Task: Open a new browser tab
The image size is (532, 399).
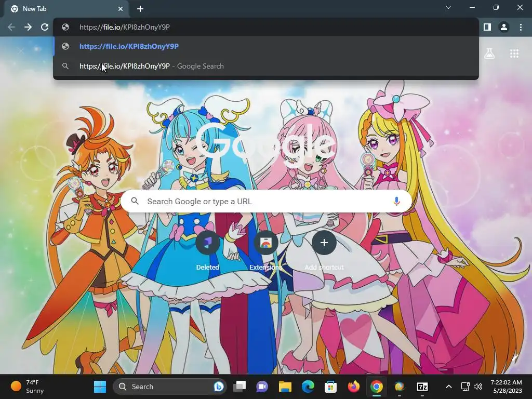Action: 140,9
